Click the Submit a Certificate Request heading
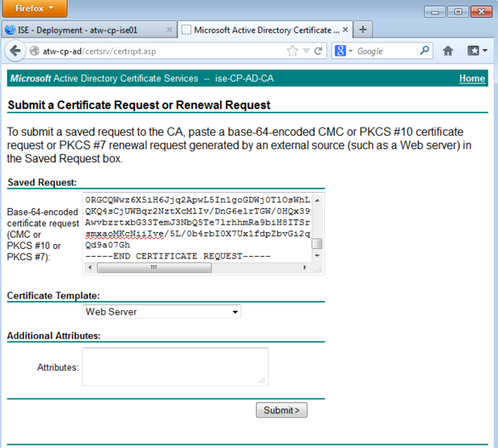The width and height of the screenshot is (498, 448). pos(139,105)
